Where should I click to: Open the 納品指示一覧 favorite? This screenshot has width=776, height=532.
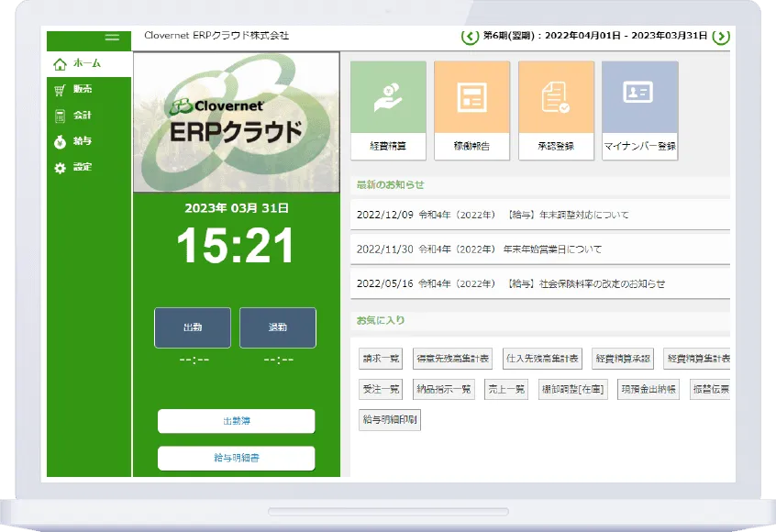(443, 390)
